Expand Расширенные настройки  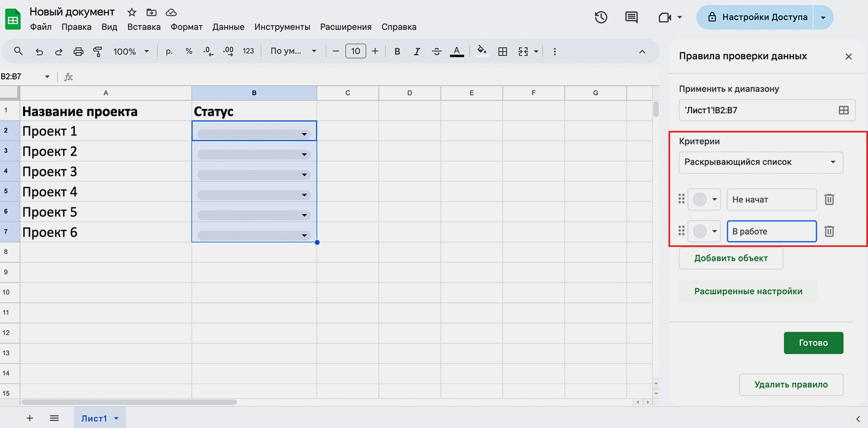[x=748, y=292]
